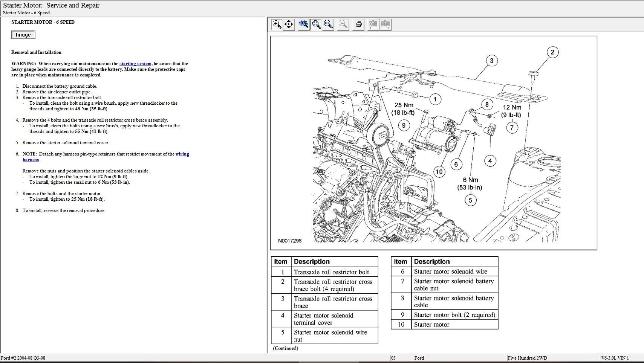Click the 'Starter Motor: Service and Repair' title
Screen dimensions: 644x363
click(x=51, y=5)
